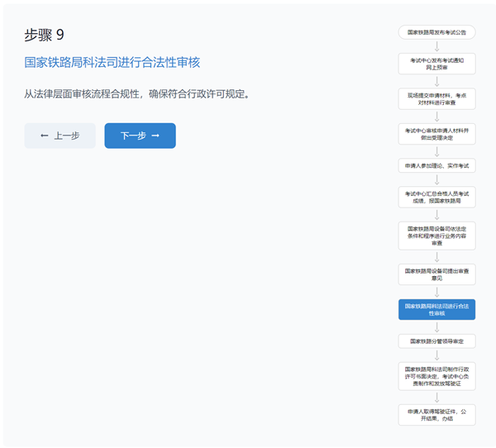Select 申请人取得驾驶证件 final node
This screenshot has width=496, height=448.
point(436,412)
